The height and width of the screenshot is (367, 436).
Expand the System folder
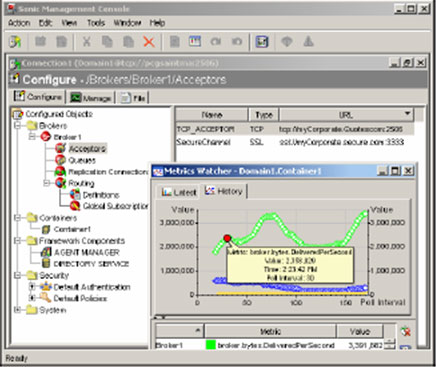18,310
